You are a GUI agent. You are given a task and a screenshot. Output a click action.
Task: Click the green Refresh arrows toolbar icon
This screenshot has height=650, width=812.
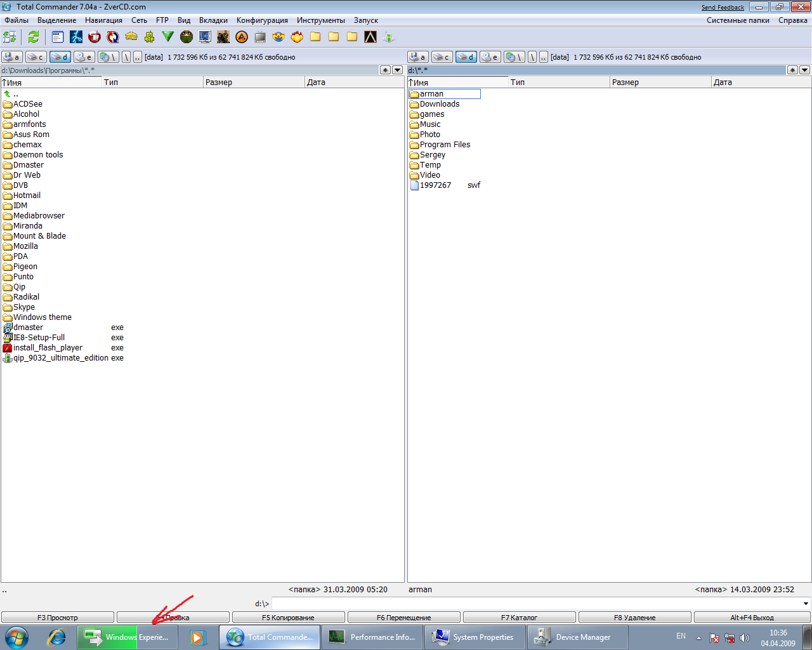[34, 37]
